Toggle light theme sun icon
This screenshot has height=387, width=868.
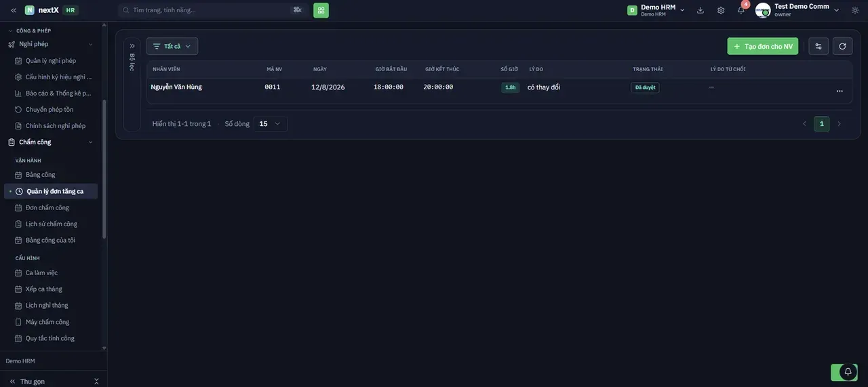855,10
